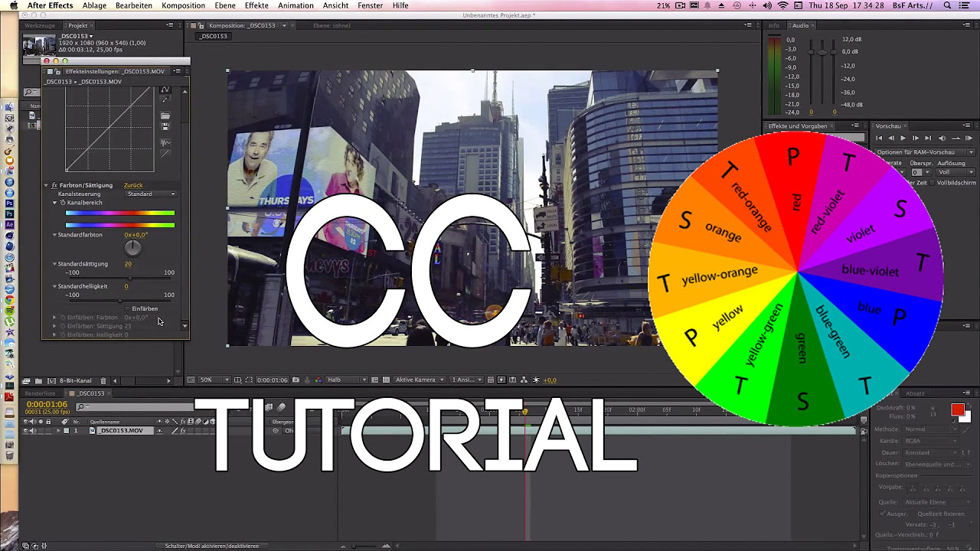
Task: Click the 8-Bit-Kanal color depth button
Action: point(75,380)
